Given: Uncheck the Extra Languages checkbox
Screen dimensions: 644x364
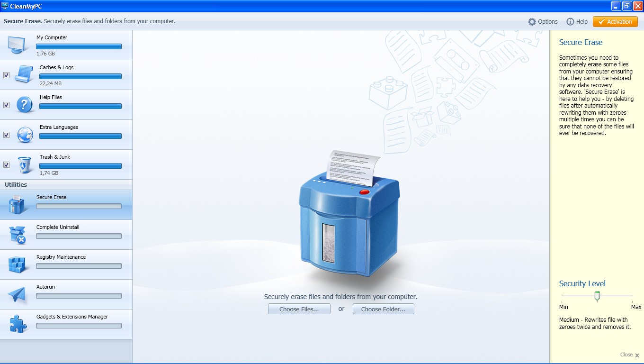Looking at the screenshot, I should click(x=6, y=135).
